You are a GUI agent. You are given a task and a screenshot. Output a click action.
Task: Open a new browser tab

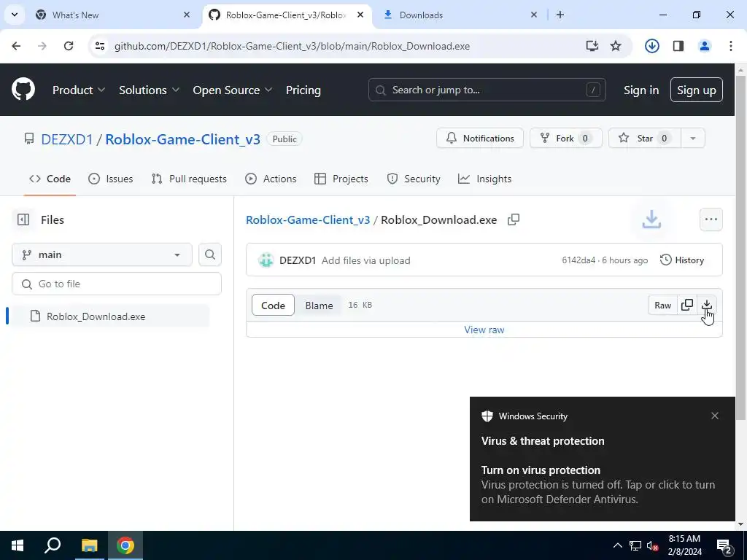(x=560, y=15)
